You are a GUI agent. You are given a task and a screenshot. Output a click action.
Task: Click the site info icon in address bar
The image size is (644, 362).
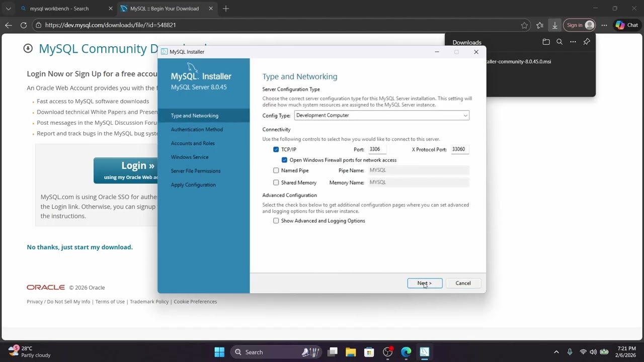point(38,25)
